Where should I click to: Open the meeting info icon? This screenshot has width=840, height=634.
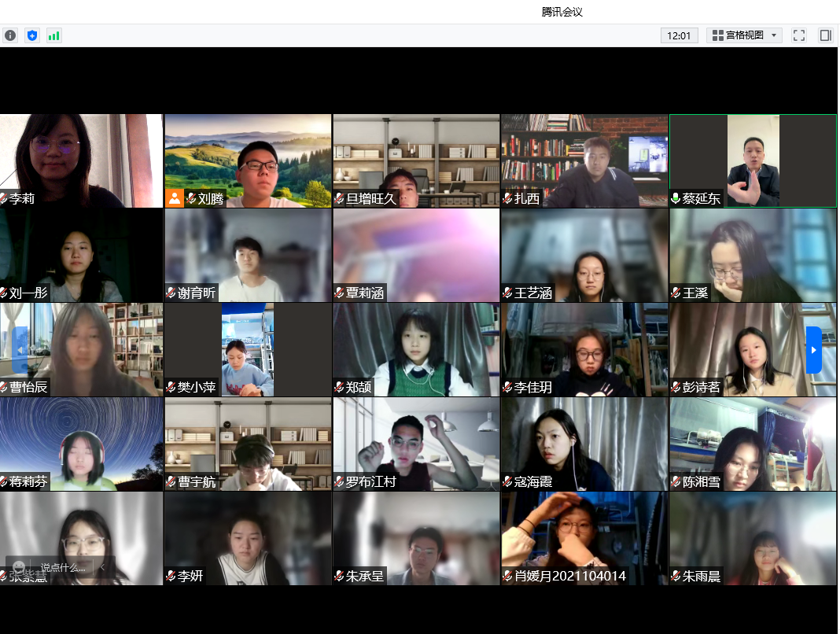click(10, 35)
